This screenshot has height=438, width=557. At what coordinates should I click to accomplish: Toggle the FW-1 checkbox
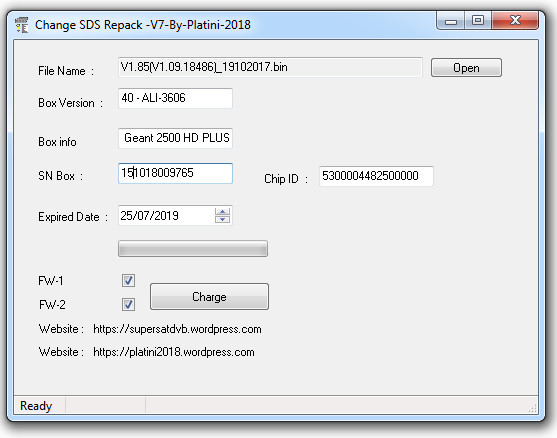[128, 280]
